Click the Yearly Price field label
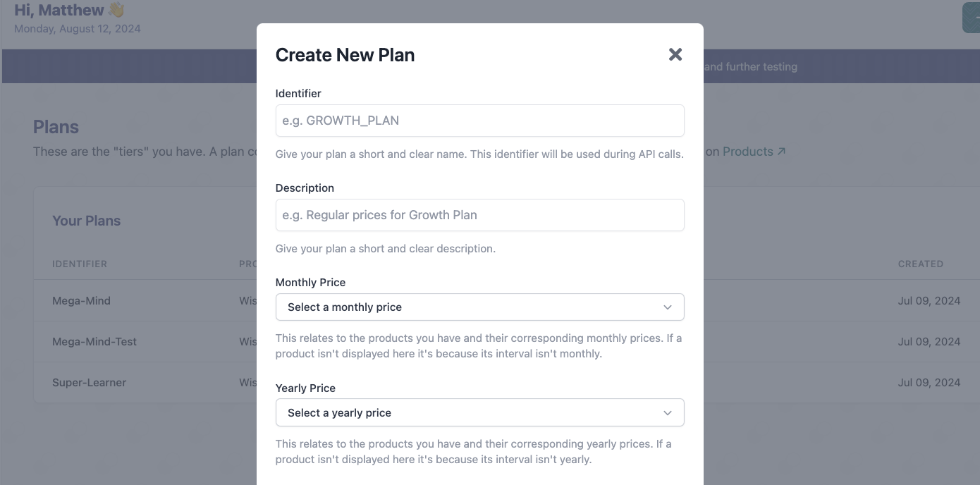 point(305,388)
